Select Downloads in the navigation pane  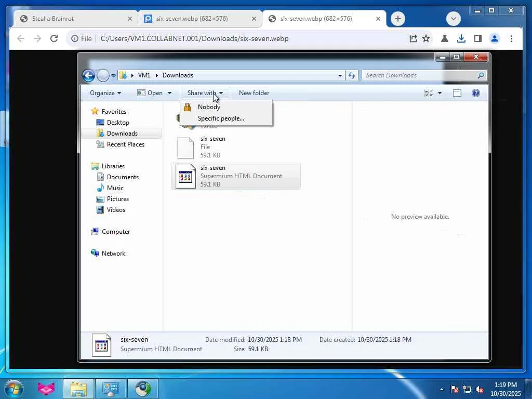tap(122, 134)
